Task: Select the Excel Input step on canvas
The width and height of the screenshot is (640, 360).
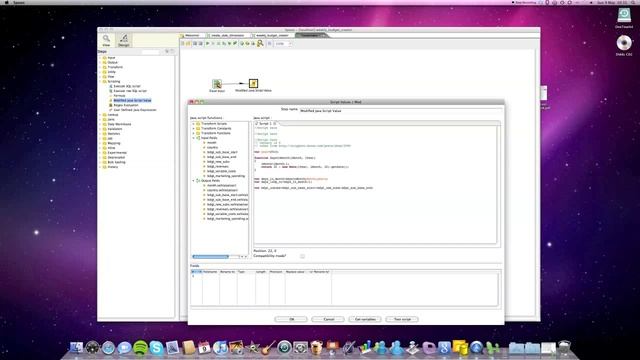Action: 217,84
